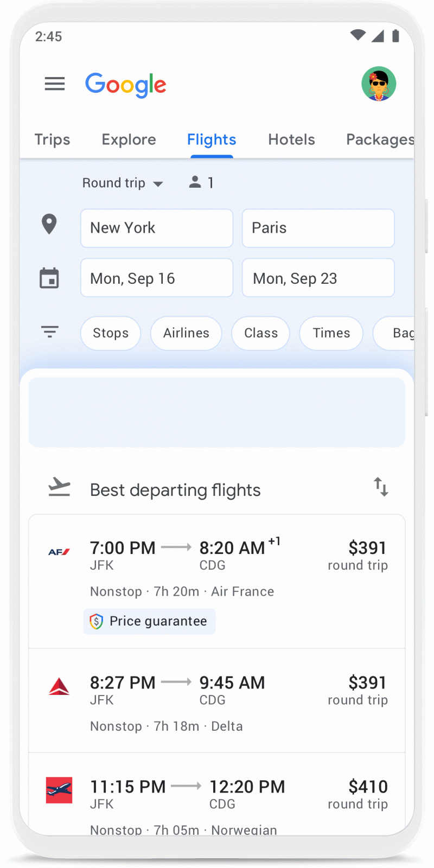This screenshot has height=868, width=434.
Task: Open the Stops filter chip
Action: click(x=111, y=333)
